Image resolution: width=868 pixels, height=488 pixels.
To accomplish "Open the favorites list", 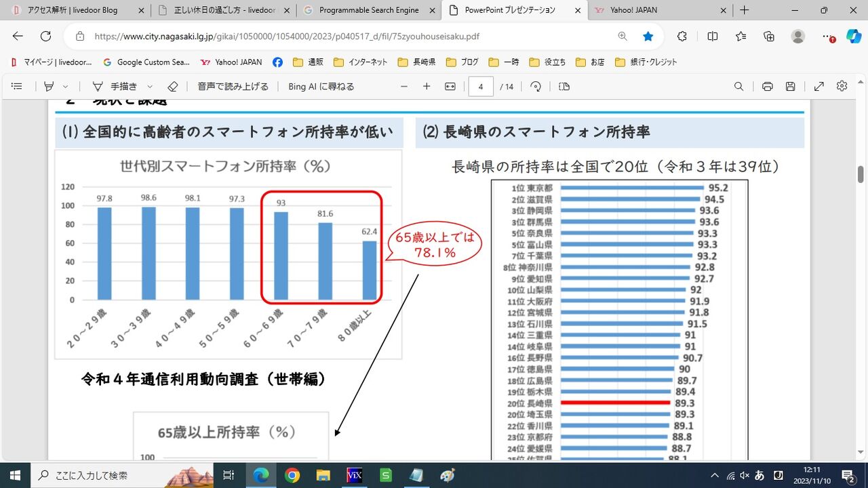I will click(x=741, y=37).
